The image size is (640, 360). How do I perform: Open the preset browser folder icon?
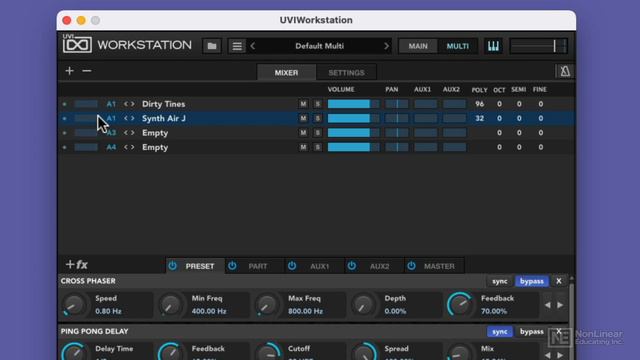212,46
